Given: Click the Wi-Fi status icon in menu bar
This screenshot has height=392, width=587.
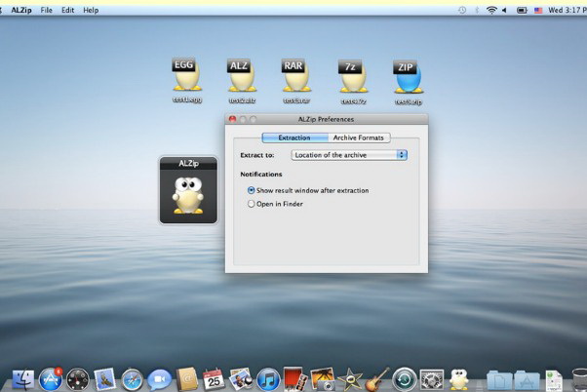Looking at the screenshot, I should (x=491, y=10).
